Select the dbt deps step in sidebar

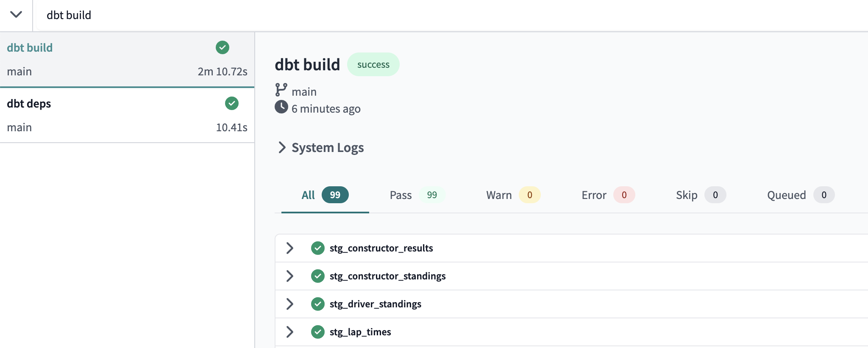coord(127,115)
